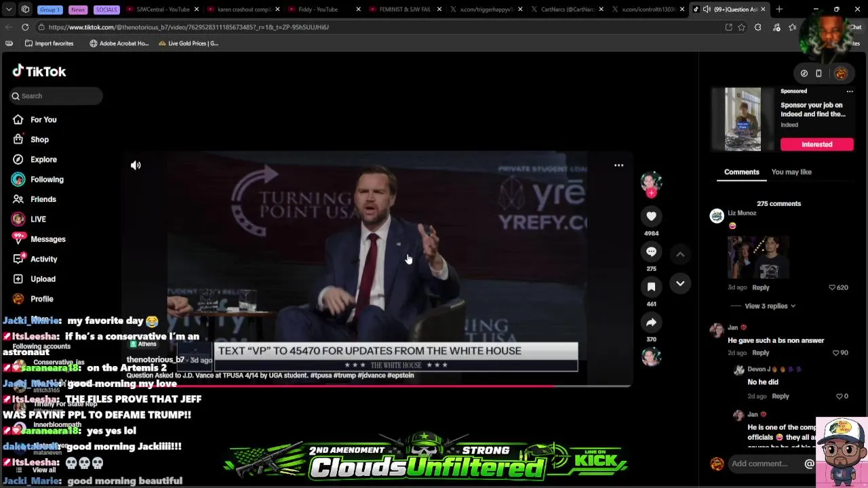
Task: Open comments with the speech bubble icon
Action: 651,251
